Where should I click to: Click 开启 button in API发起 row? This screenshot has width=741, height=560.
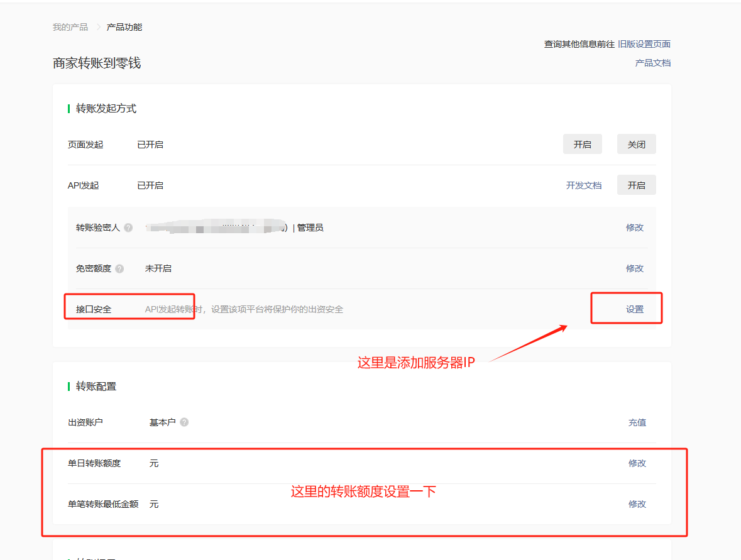(x=637, y=185)
